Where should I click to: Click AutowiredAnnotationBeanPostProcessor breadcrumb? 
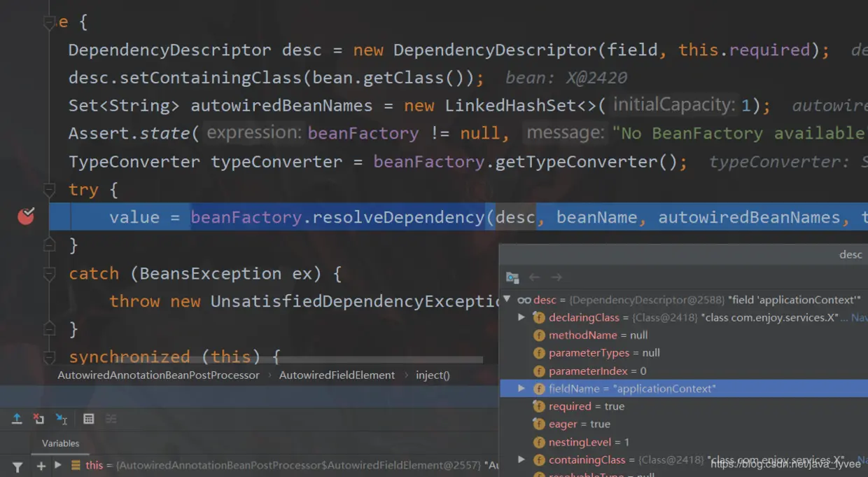point(158,375)
